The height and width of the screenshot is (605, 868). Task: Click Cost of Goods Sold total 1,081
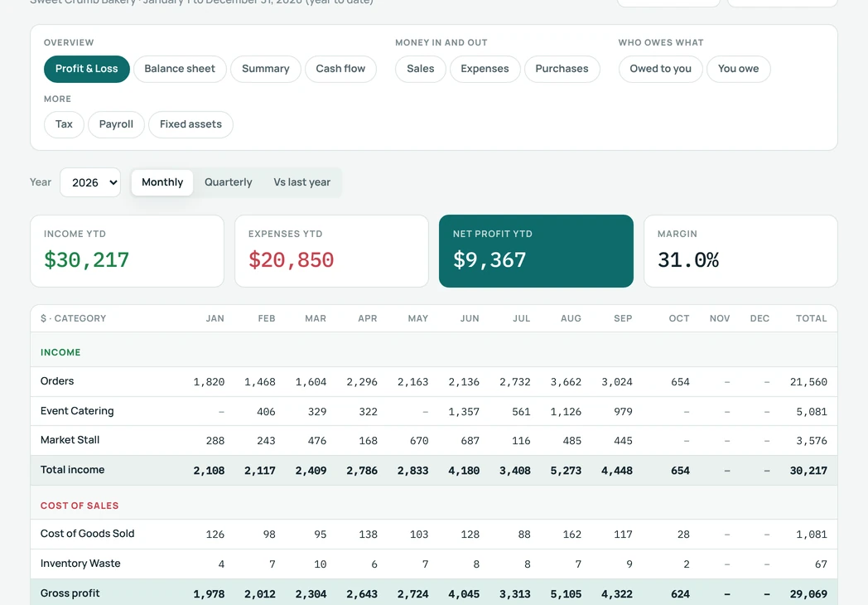(x=812, y=535)
